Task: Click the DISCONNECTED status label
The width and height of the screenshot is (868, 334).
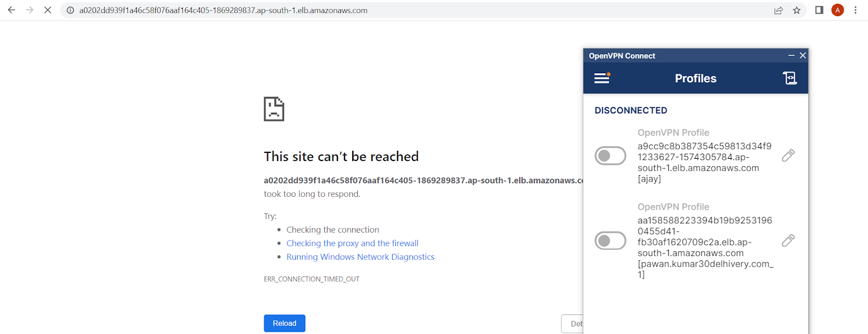Action: pos(631,111)
